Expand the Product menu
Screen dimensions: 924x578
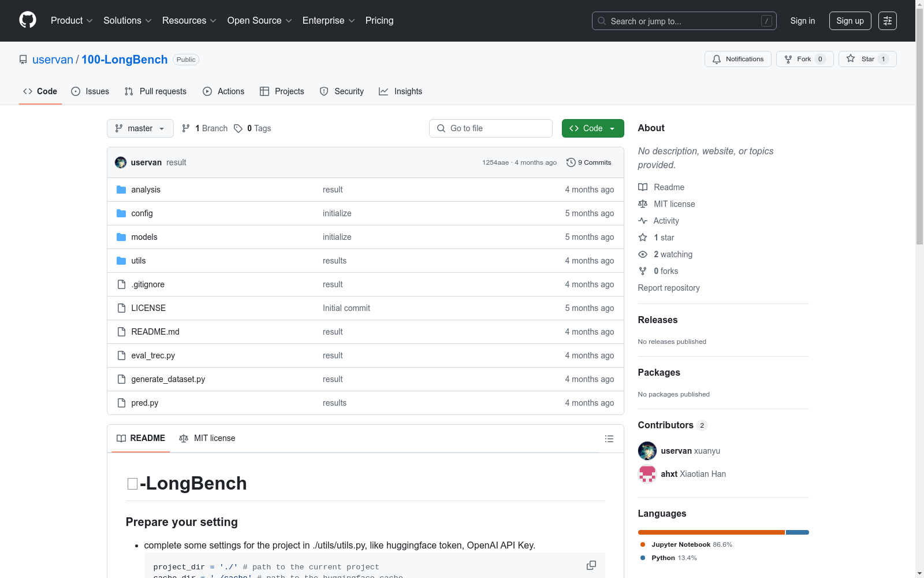click(72, 21)
